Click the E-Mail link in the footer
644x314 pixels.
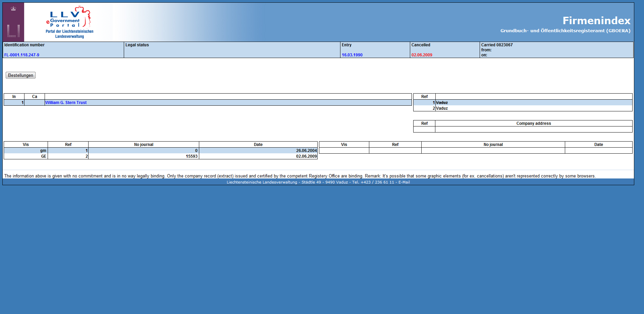[404, 182]
